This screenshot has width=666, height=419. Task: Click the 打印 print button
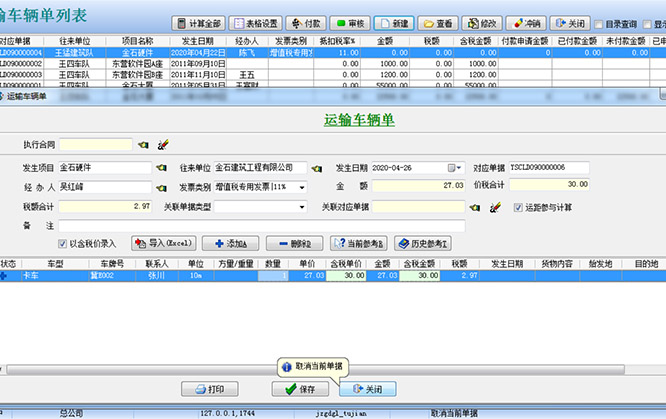pos(210,389)
